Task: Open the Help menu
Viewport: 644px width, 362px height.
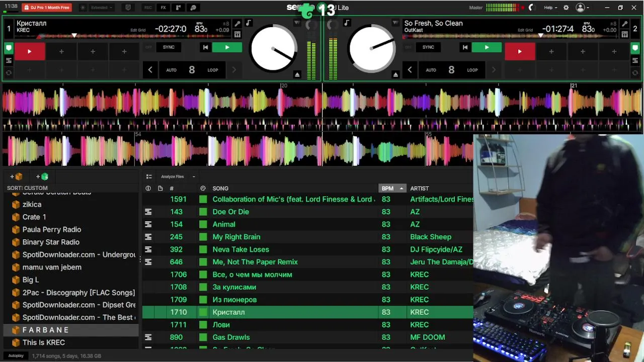Action: click(550, 8)
